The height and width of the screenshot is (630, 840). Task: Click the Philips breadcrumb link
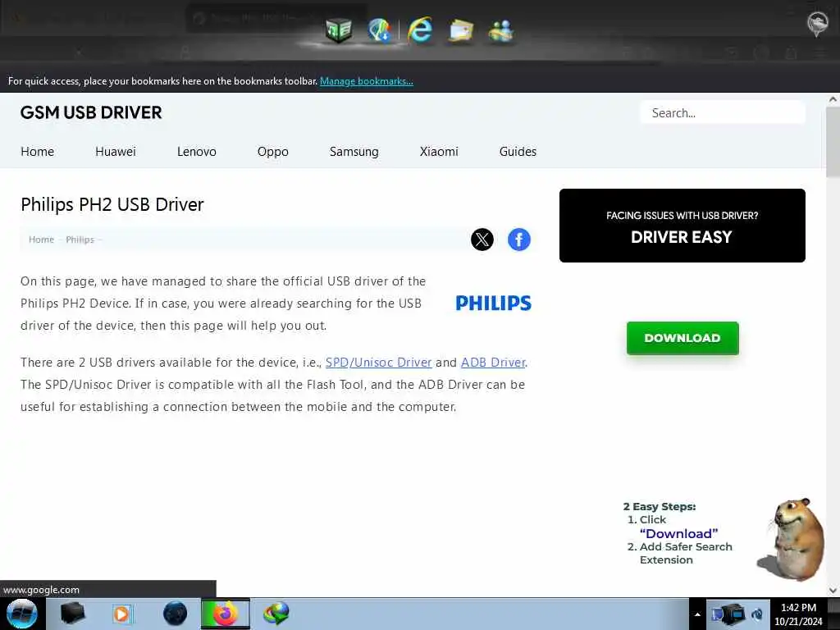tap(80, 240)
